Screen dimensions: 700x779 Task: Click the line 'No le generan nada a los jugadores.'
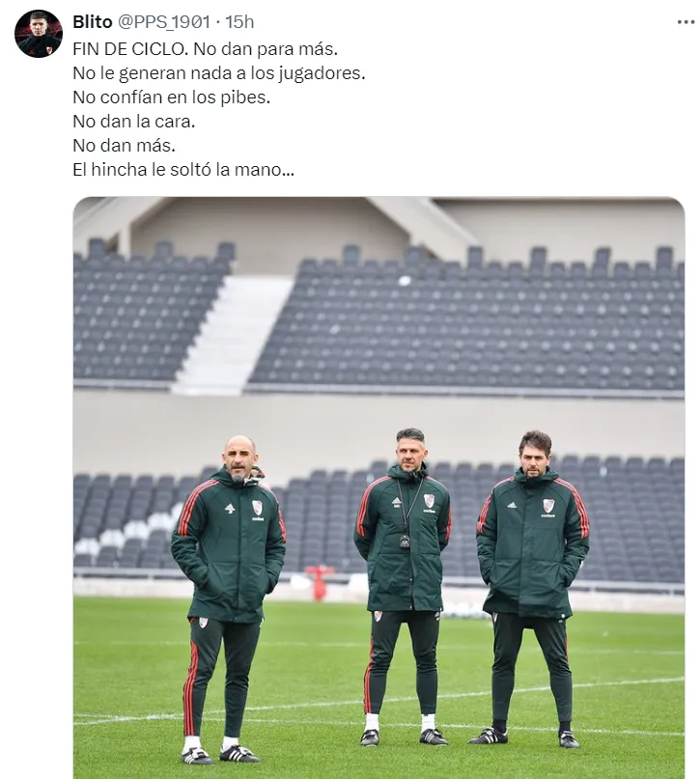click(x=219, y=73)
